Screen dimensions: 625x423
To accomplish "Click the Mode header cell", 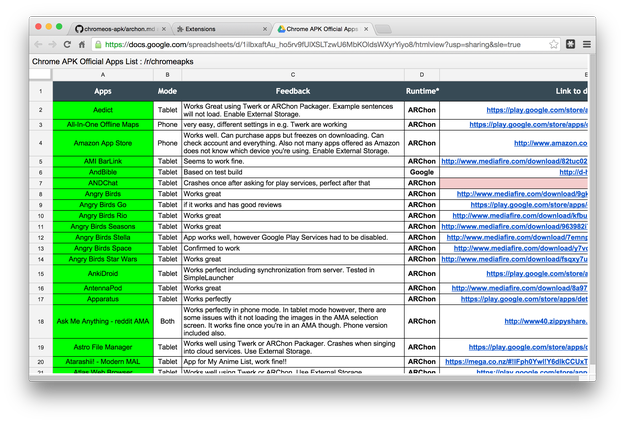I will 167,91.
